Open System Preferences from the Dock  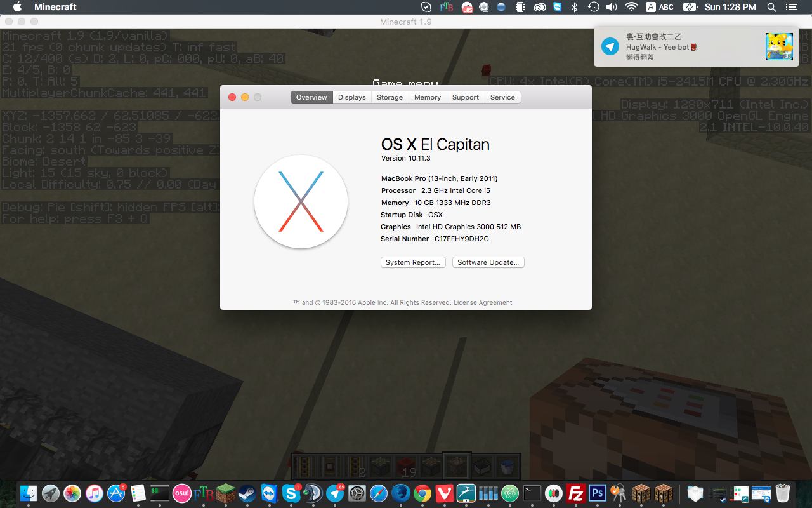[357, 493]
